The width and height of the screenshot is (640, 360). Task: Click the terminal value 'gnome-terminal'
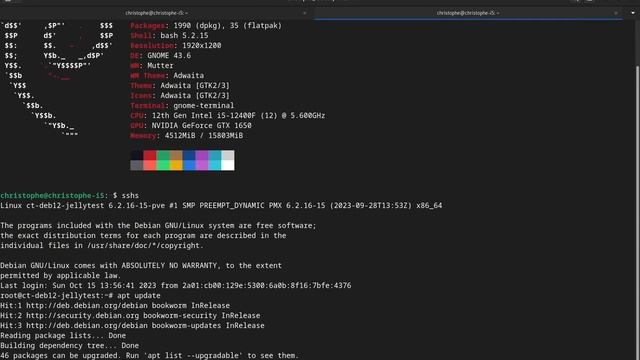click(204, 106)
